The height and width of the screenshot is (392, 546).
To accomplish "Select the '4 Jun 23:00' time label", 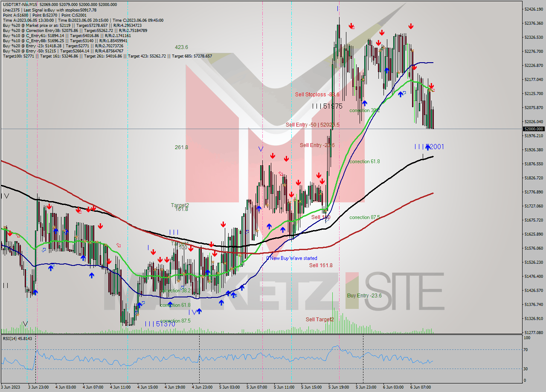I will point(202,387).
